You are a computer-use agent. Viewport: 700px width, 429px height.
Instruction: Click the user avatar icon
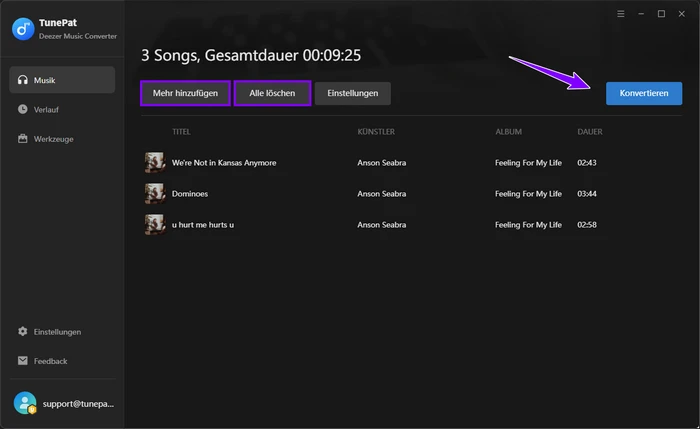point(25,403)
